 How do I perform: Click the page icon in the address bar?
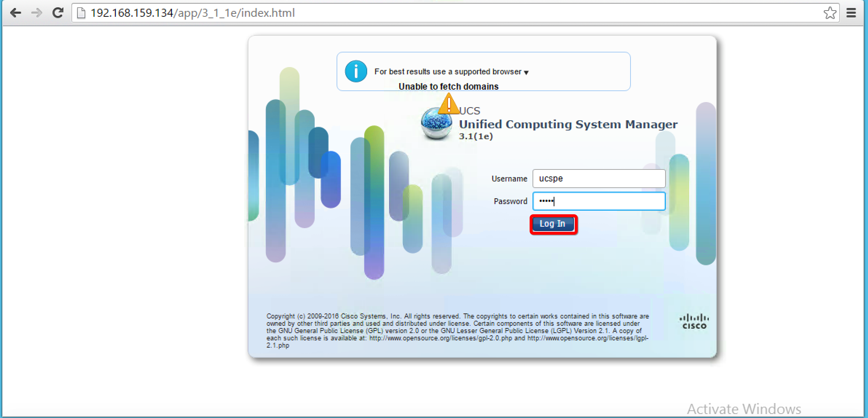[x=81, y=13]
